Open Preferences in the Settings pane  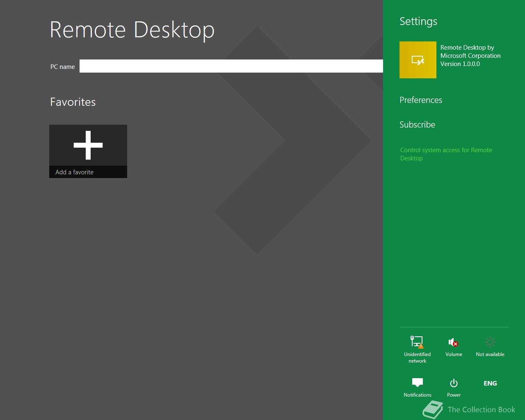[421, 100]
